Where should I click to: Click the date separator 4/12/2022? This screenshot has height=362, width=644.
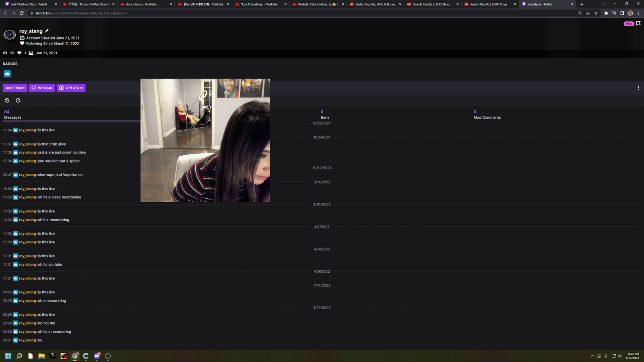pos(322,308)
